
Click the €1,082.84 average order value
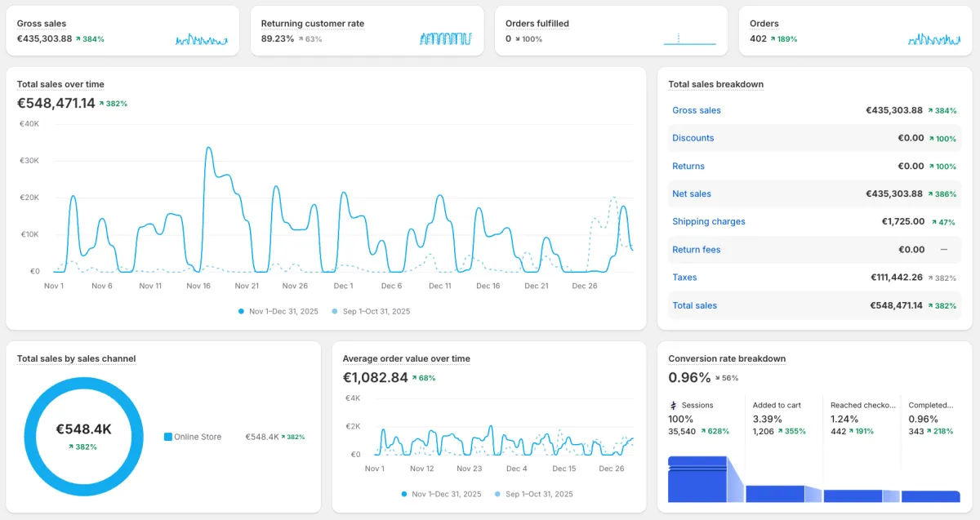pyautogui.click(x=375, y=377)
